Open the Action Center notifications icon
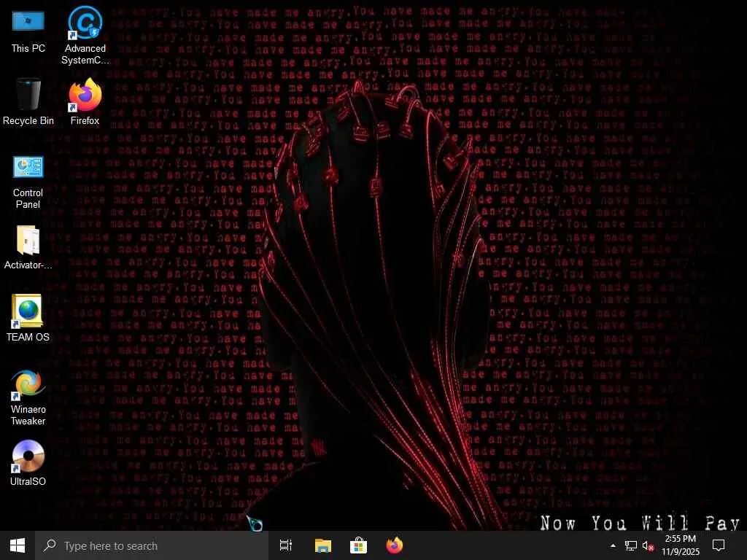747x560 pixels. click(x=719, y=545)
